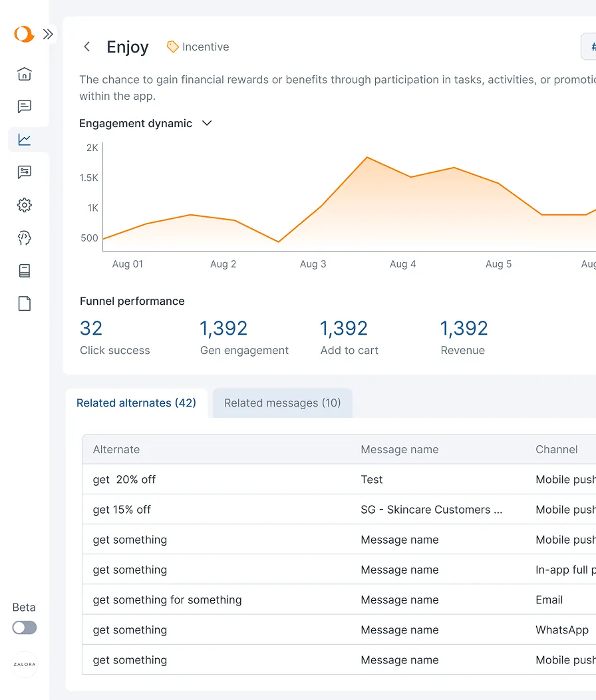
Task: Click the hashtag button in the top right
Action: click(591, 47)
